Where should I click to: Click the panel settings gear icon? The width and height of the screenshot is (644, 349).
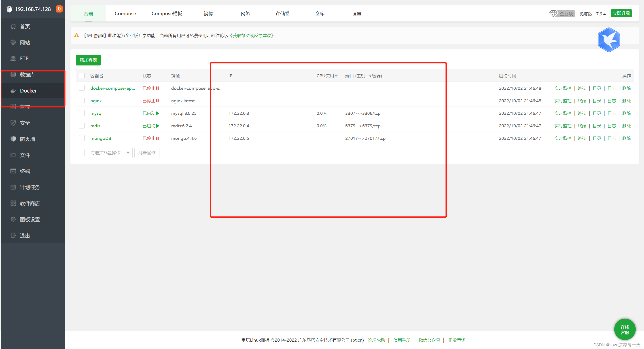pos(13,219)
